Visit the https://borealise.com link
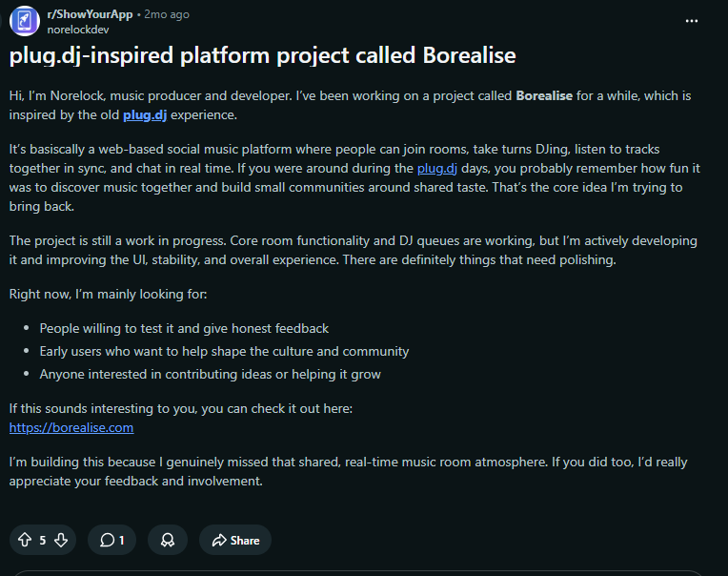The height and width of the screenshot is (576, 728). 71,427
